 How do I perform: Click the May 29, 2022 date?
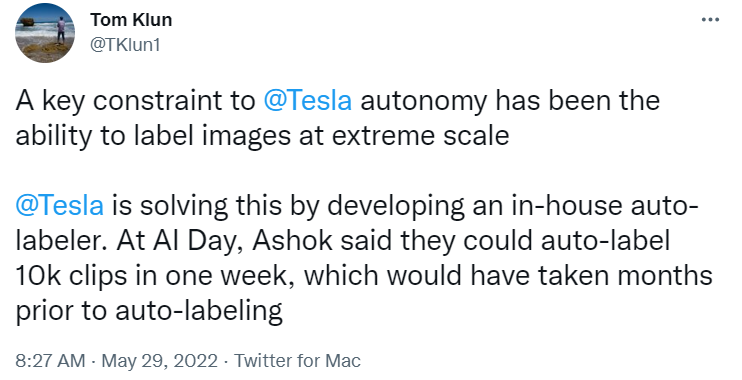[160, 361]
